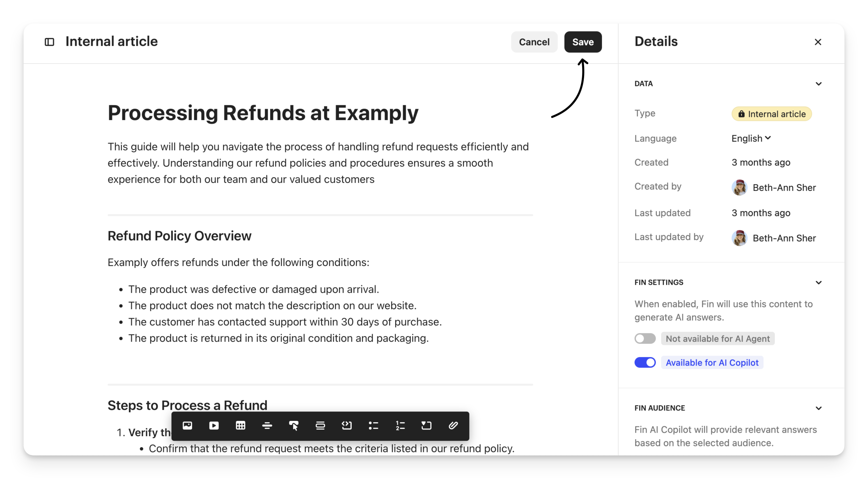868x479 pixels.
Task: Insert a button block with the cursor icon
Action: click(x=294, y=426)
